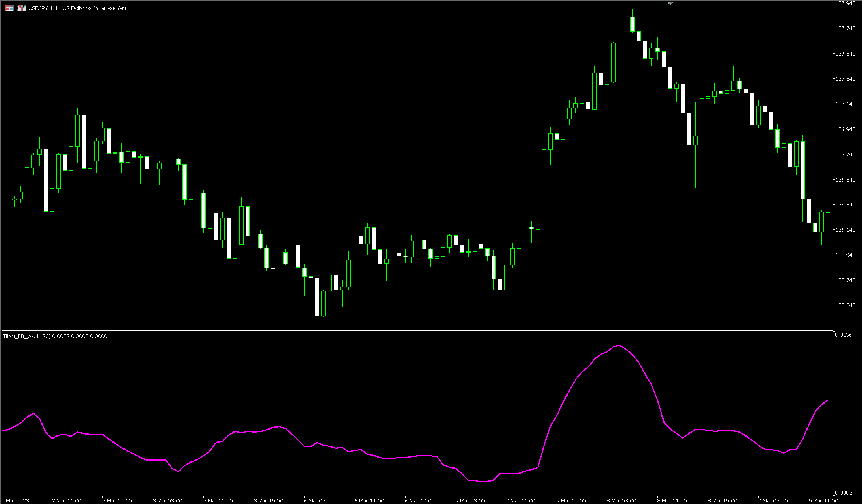Click the magenta BB width line peak
The width and height of the screenshot is (862, 504).
(620, 346)
